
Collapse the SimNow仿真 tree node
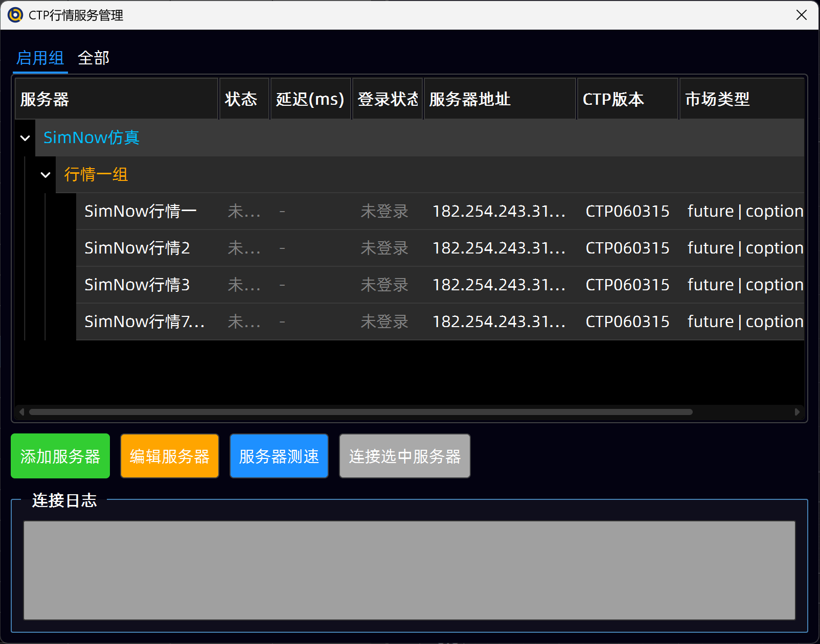25,138
